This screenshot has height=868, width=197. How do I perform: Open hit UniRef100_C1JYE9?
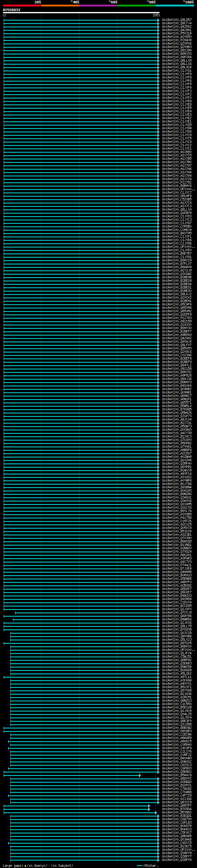177,101
